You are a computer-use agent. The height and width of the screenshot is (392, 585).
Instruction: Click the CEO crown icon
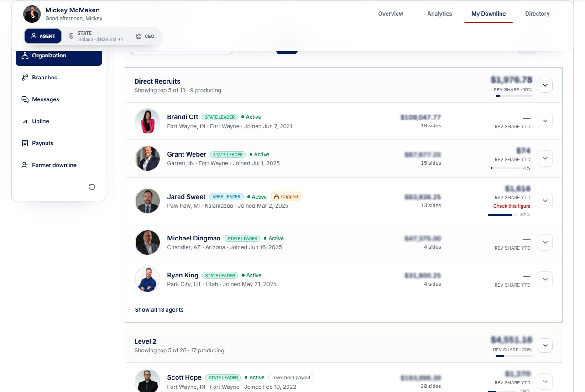click(x=139, y=36)
